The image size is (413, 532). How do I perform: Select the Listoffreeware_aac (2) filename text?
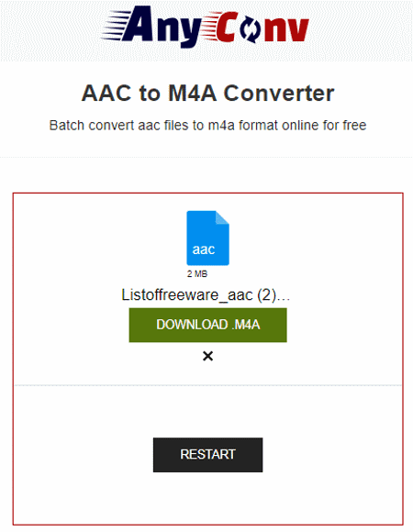tap(206, 294)
